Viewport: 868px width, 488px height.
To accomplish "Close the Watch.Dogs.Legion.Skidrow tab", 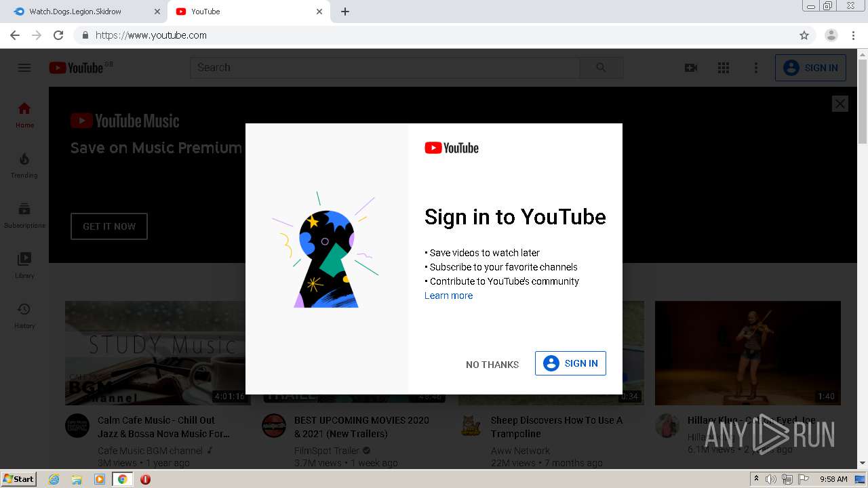I will [x=157, y=12].
